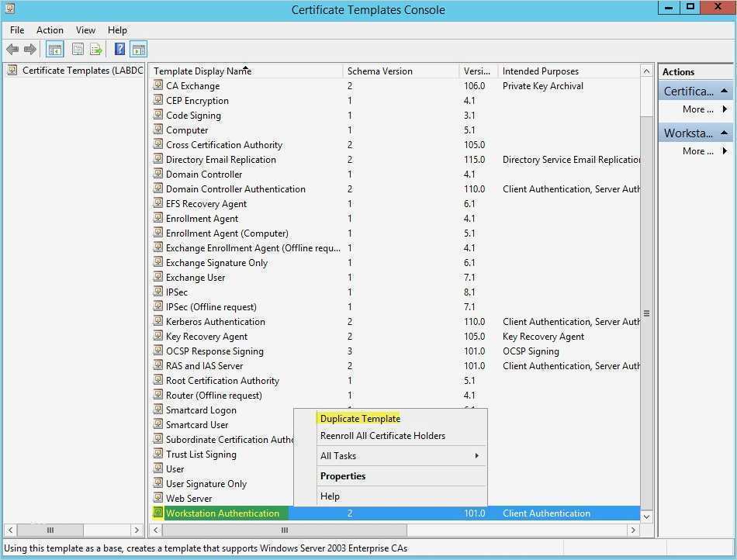Click the EFS Recovery Agent template icon
Screen dimensions: 737x560
tap(158, 203)
